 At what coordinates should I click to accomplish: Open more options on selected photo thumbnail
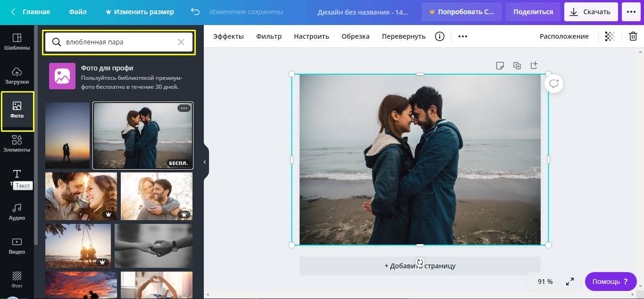[184, 108]
